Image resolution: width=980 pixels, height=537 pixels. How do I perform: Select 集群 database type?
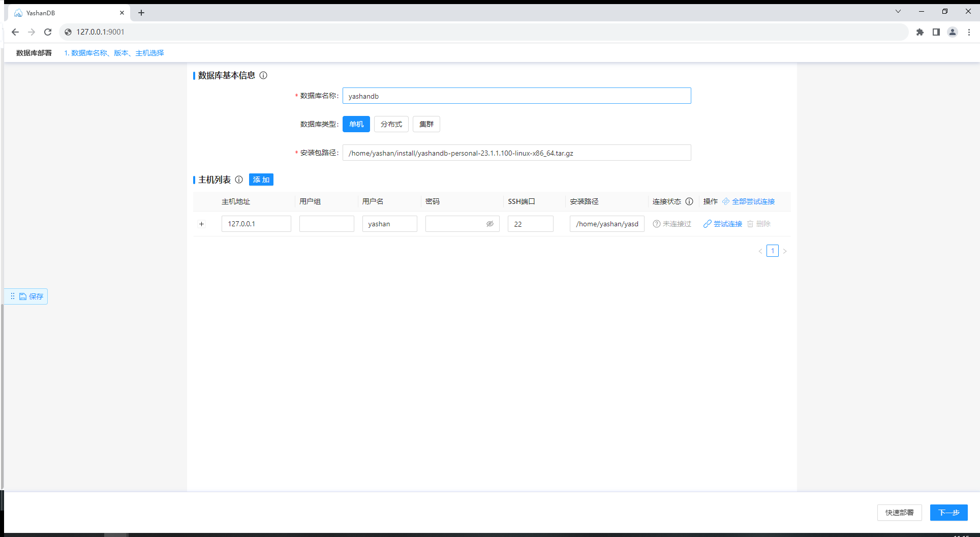coord(426,124)
